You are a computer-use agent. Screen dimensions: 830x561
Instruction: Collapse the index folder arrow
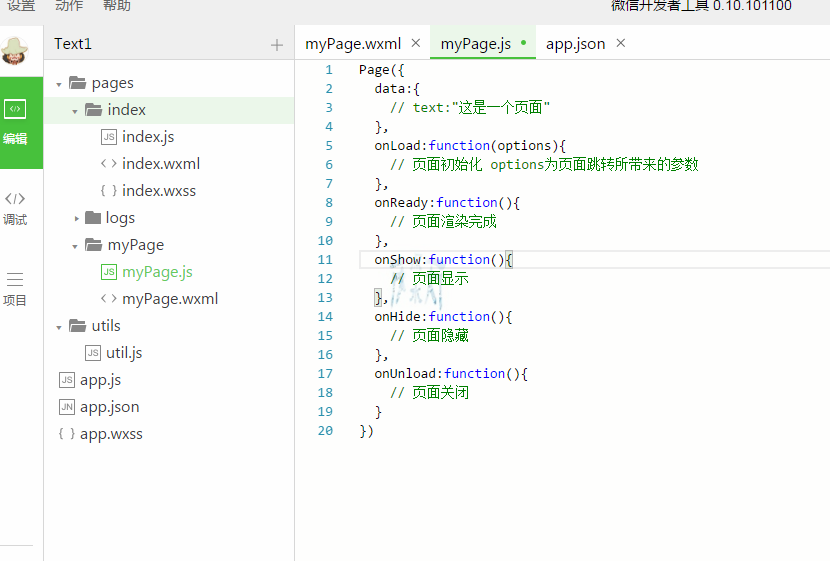coord(75,111)
